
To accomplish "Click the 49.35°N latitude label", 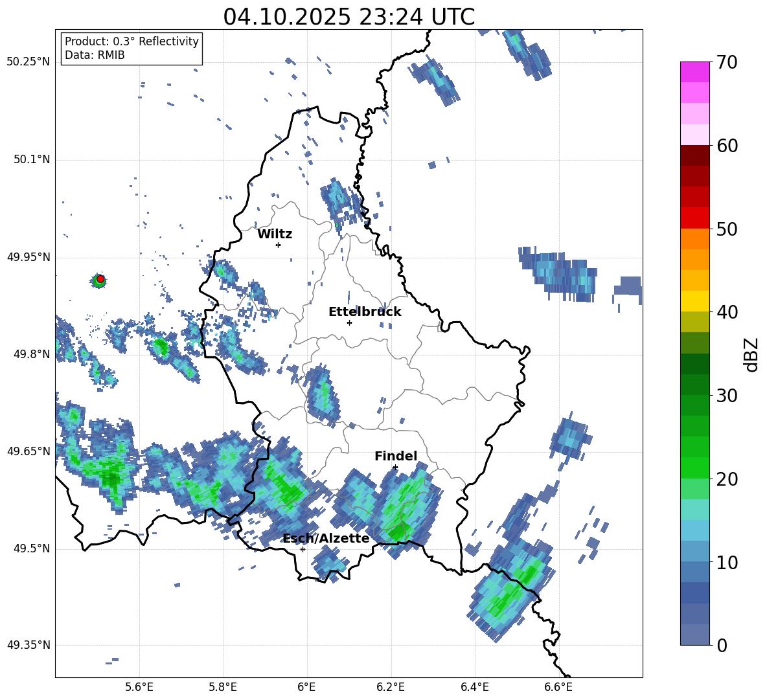I will (x=29, y=645).
